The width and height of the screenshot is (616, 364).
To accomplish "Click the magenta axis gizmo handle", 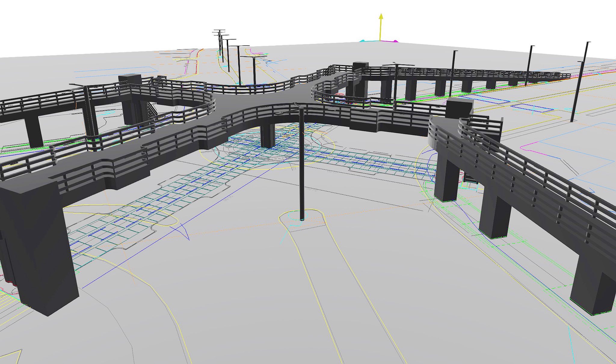I will coord(396,41).
